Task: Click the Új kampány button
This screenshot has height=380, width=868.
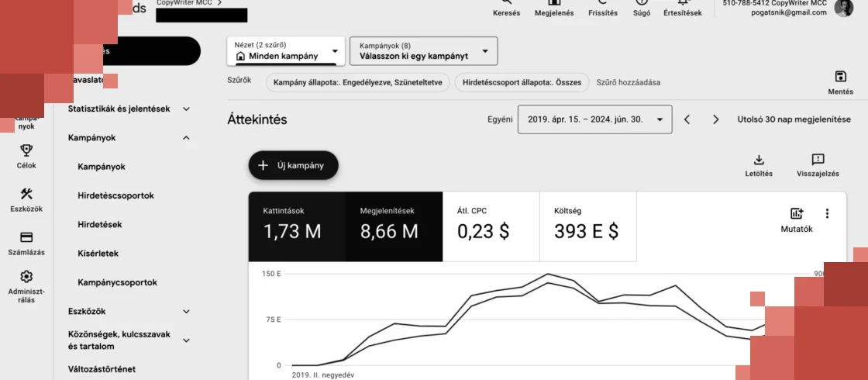Action: [x=294, y=165]
